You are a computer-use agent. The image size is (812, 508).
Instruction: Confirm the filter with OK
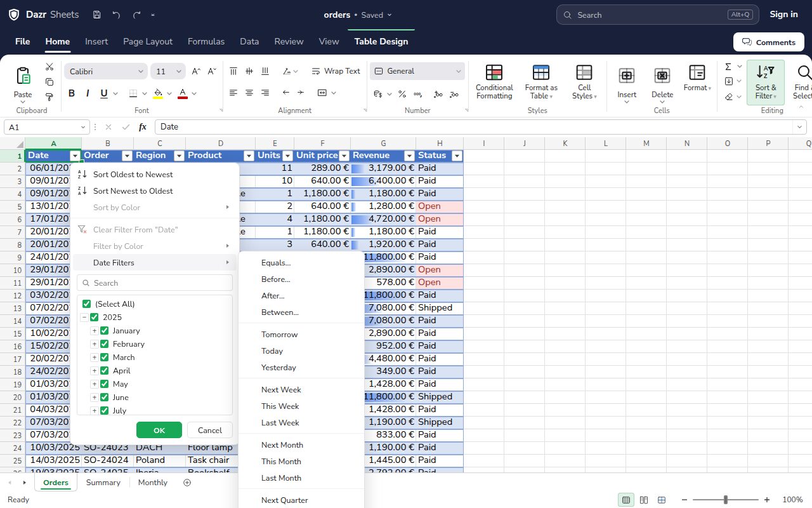pos(159,430)
